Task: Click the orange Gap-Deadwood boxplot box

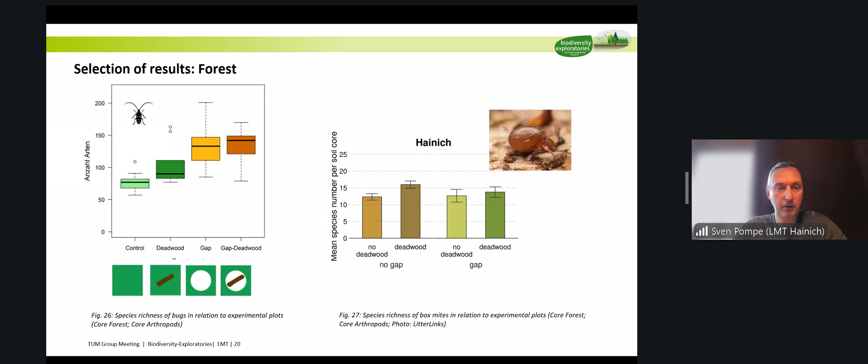Action: click(x=241, y=145)
